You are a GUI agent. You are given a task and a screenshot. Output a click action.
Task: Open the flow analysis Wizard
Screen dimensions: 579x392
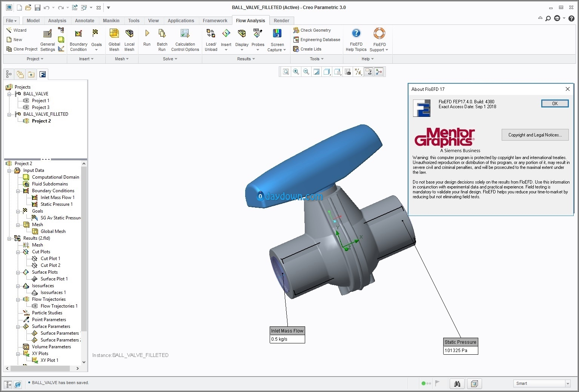tap(17, 30)
